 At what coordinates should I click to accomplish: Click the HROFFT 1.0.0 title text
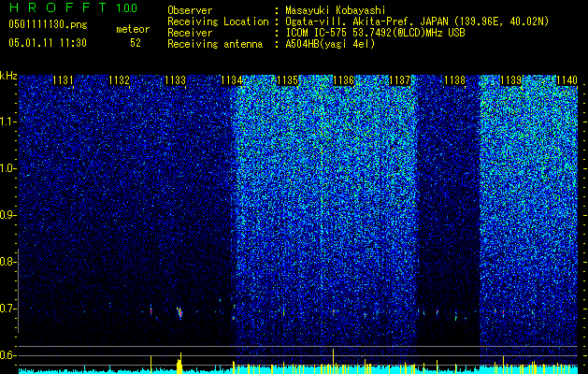(73, 7)
